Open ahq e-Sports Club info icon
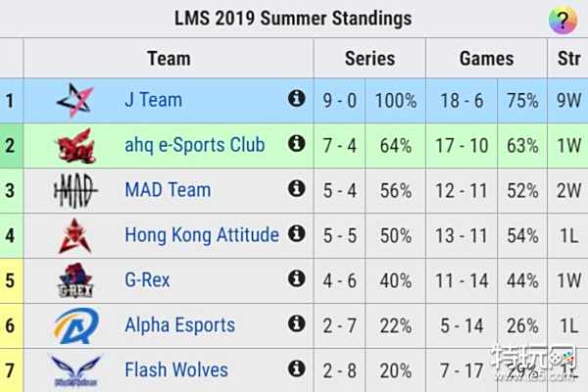This screenshot has height=392, width=588. click(296, 144)
